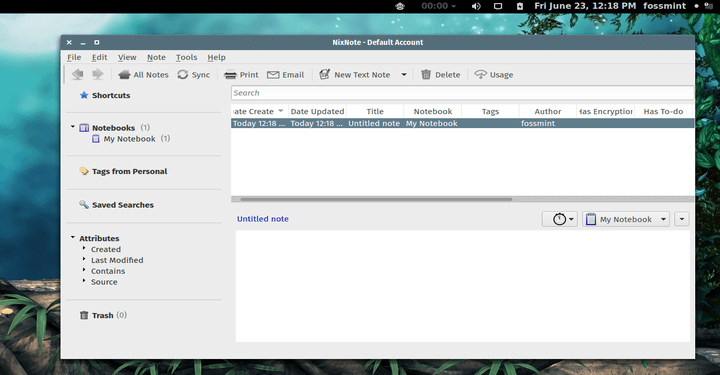Click the 'fossmint' author cell
This screenshot has height=375, width=720.
click(538, 123)
